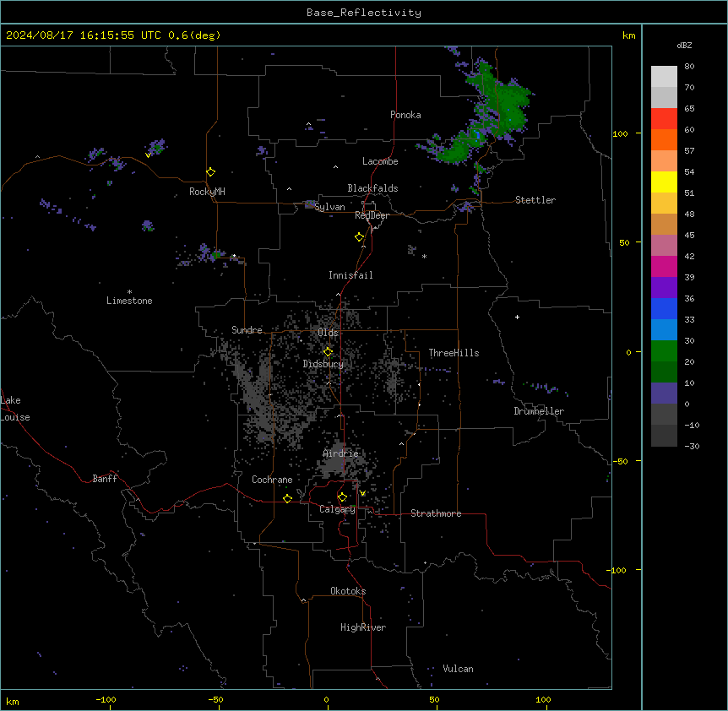This screenshot has height=711, width=728.
Task: Pick the bright yellow 54 dBZ swatch
Action: tap(664, 182)
